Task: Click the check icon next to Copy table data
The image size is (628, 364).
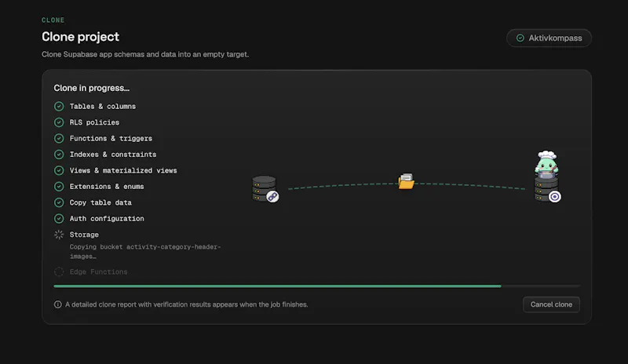Action: pos(59,202)
